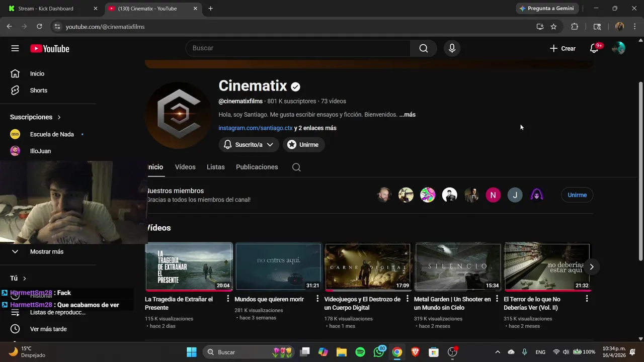Image resolution: width=644 pixels, height=362 pixels.
Task: Open options for Videojuegos y El Destrozo video
Action: point(408,299)
